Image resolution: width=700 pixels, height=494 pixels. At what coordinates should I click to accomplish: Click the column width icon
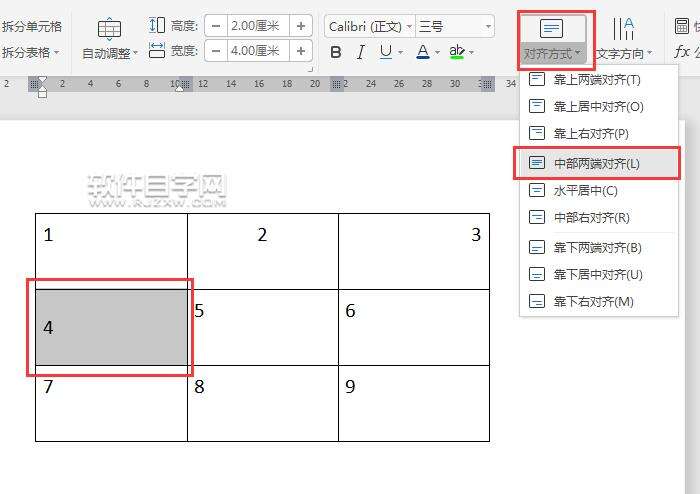coord(157,50)
